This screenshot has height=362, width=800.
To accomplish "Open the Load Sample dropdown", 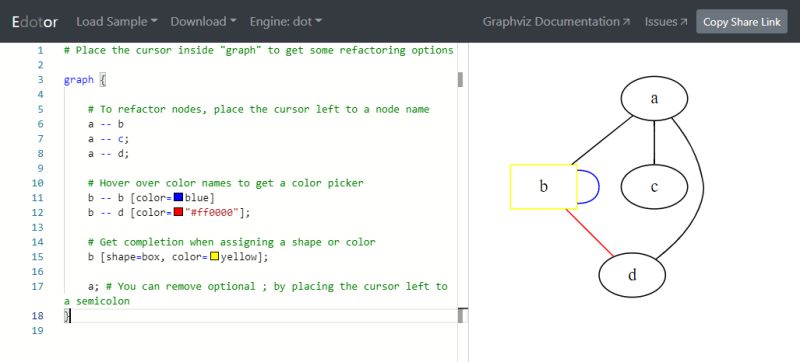I will [117, 21].
